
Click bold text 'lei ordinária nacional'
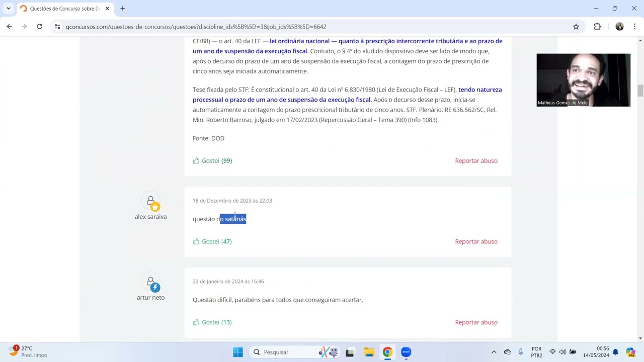coord(299,41)
